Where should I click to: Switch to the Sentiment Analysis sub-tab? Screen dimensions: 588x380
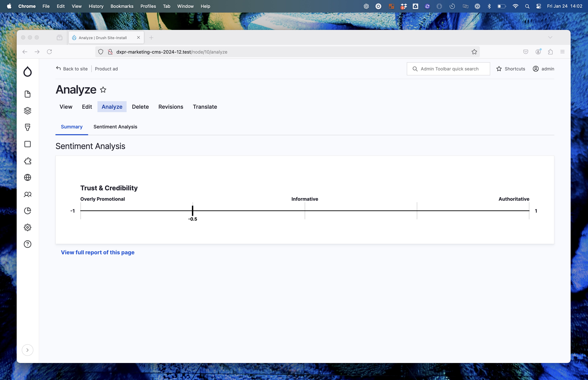click(115, 127)
